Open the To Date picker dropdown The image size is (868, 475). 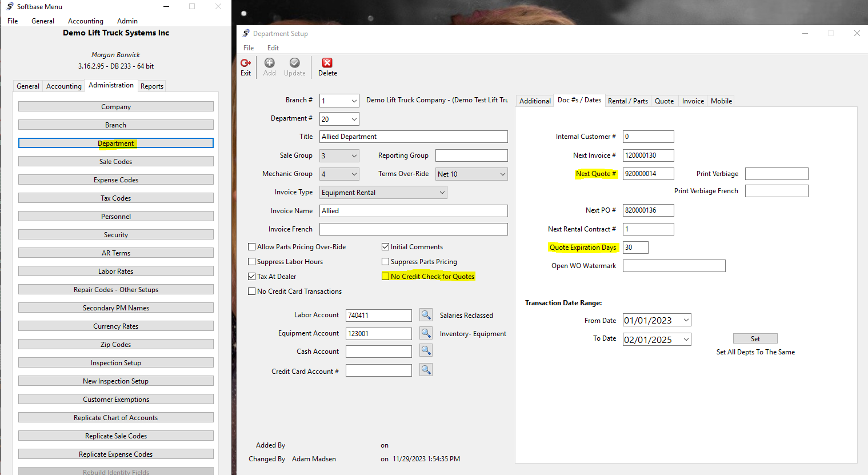(686, 340)
